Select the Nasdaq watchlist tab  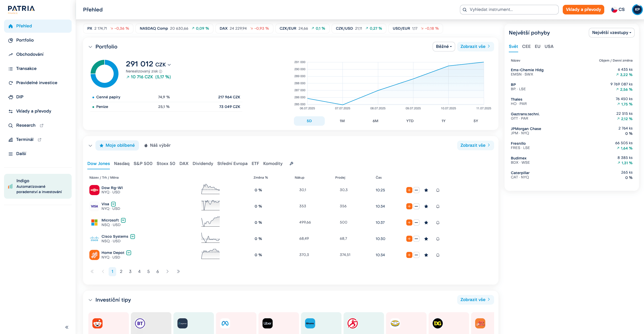click(122, 163)
